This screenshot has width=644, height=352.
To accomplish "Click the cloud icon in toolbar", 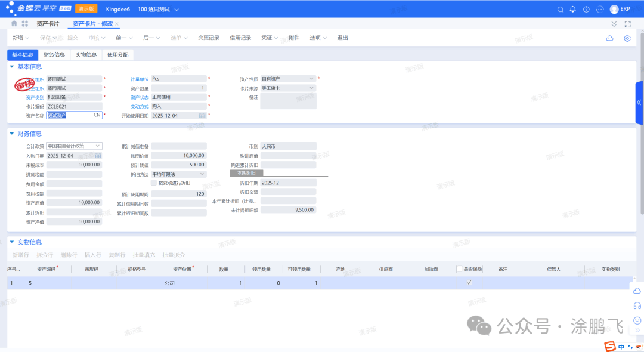I will point(609,38).
